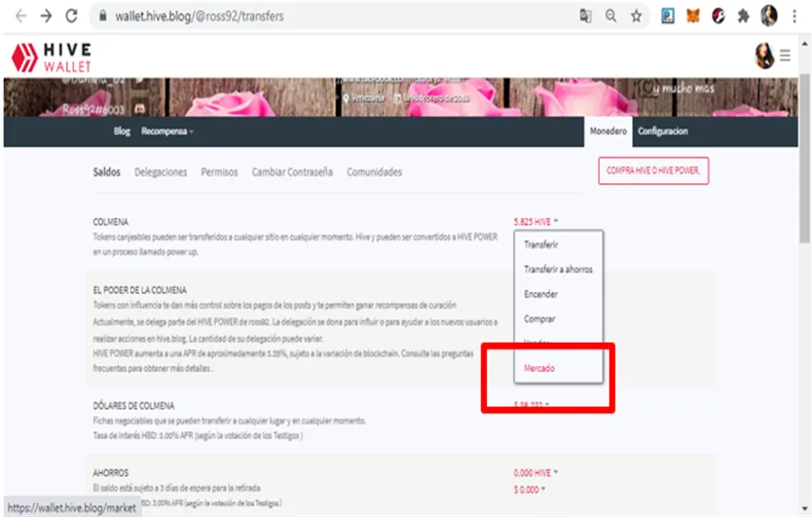This screenshot has height=517, width=812.
Task: Open the MetaMask fox extension
Action: tap(693, 16)
